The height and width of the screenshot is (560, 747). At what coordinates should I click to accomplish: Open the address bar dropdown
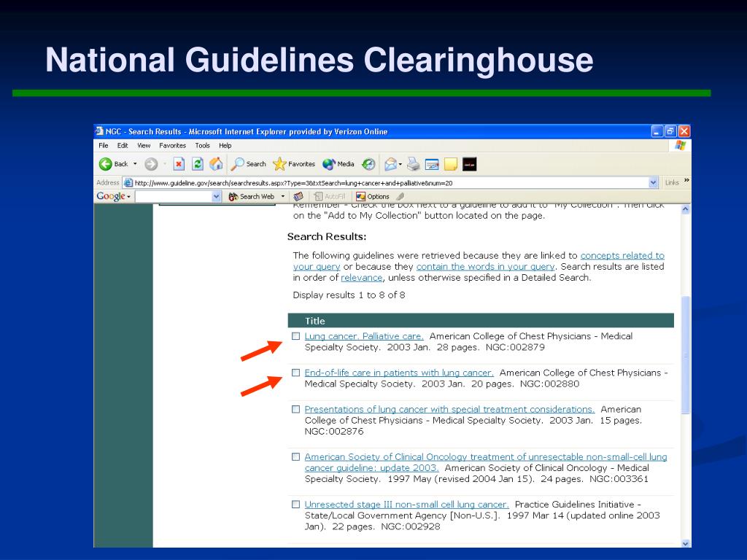click(653, 183)
